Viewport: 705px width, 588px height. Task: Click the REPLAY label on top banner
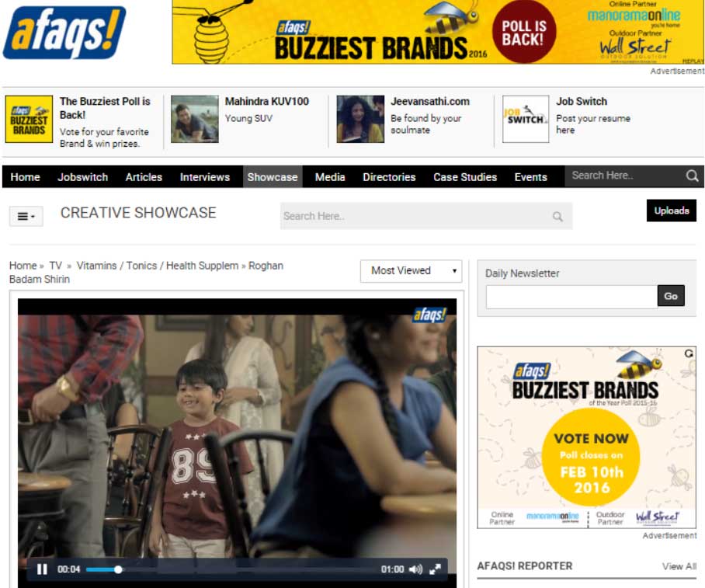(693, 61)
